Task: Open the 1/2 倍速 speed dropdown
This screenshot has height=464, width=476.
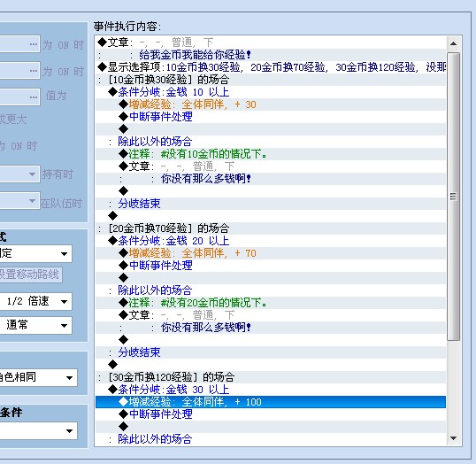Action: [x=35, y=301]
